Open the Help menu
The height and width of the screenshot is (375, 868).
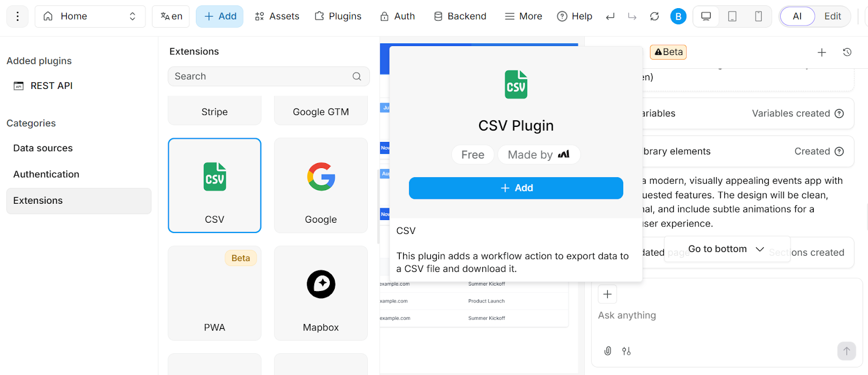(575, 16)
